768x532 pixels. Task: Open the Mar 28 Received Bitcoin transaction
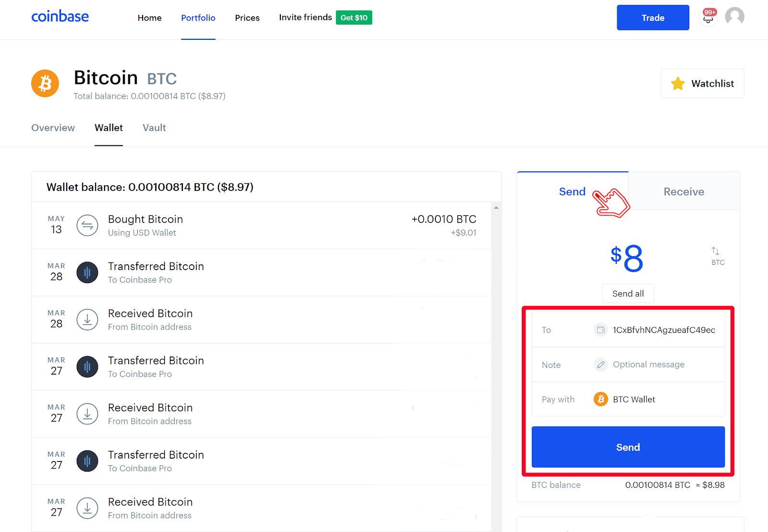point(262,319)
